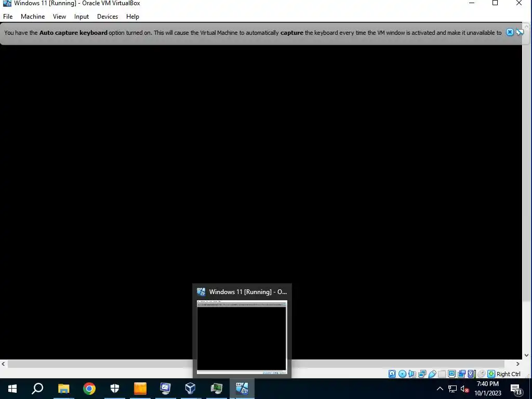Dismiss the Auto capture keyboard notification
This screenshot has width=532, height=399.
pyautogui.click(x=510, y=32)
